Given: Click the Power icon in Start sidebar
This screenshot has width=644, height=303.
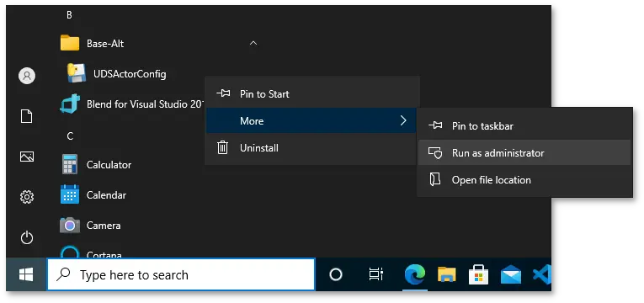Looking at the screenshot, I should (27, 237).
